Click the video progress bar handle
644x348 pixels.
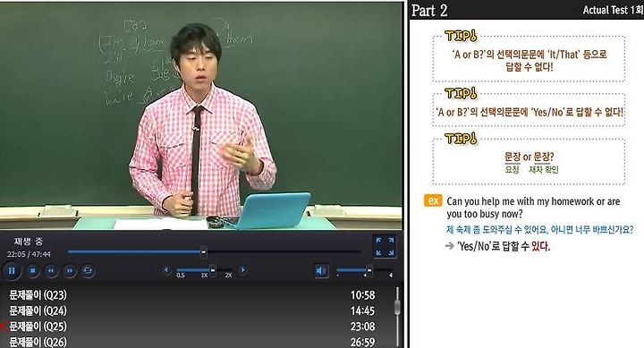pos(203,252)
